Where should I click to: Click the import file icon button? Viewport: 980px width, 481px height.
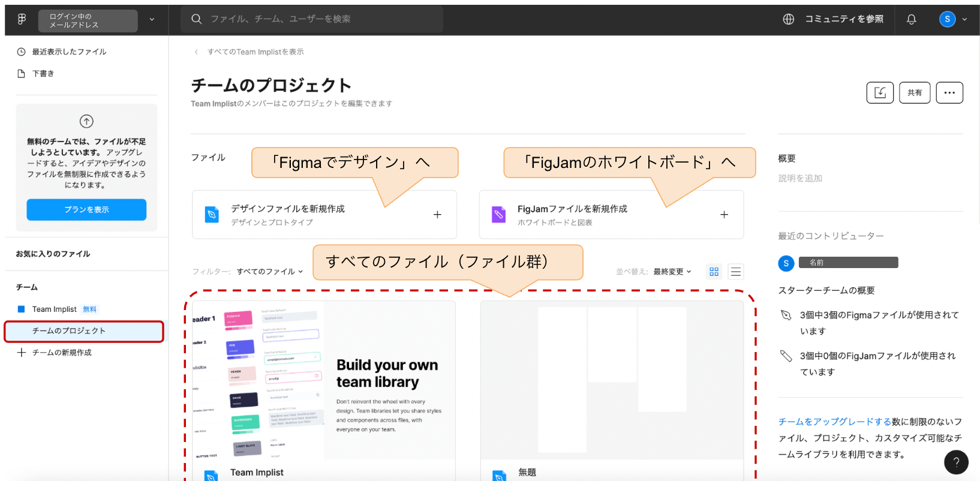click(880, 92)
